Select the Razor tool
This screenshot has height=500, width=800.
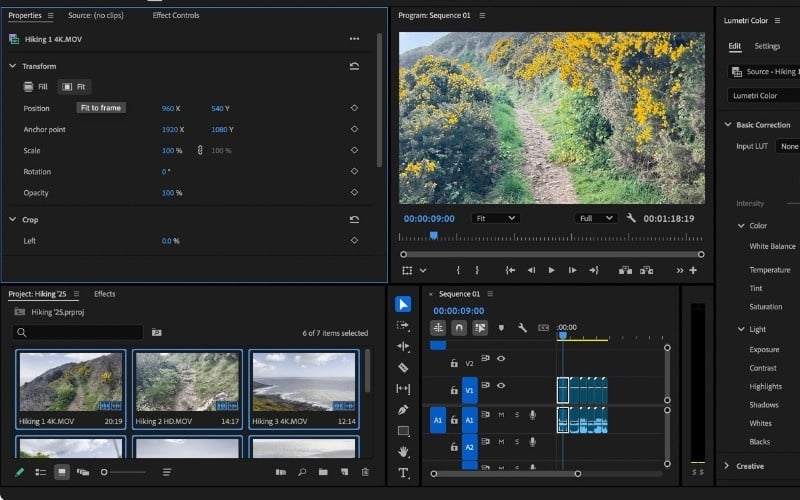403,367
